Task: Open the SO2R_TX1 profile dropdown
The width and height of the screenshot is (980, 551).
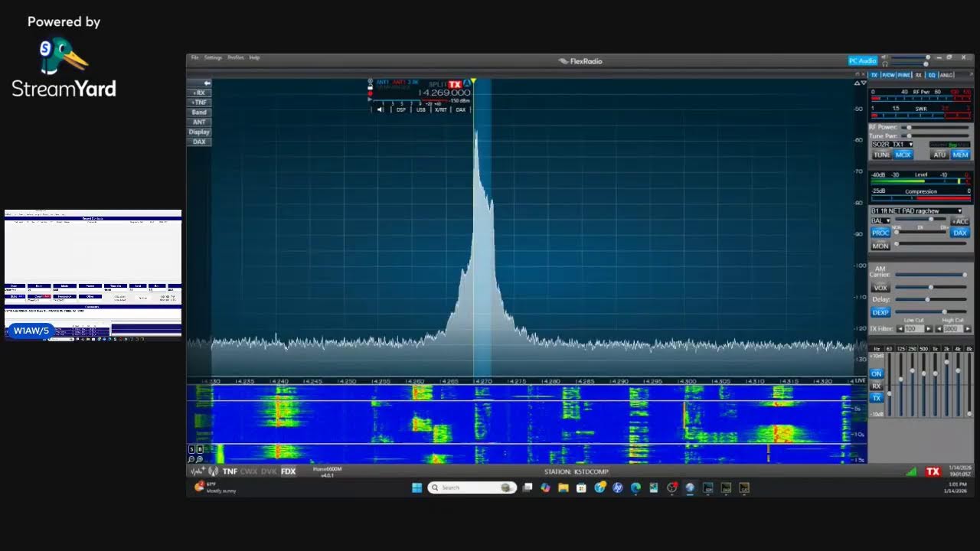Action: 893,144
